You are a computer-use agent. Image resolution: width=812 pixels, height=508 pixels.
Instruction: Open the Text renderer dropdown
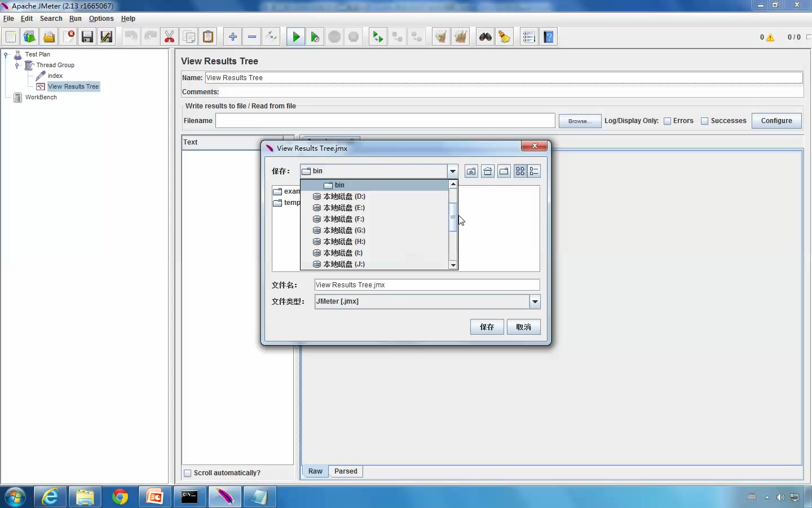tap(288, 142)
